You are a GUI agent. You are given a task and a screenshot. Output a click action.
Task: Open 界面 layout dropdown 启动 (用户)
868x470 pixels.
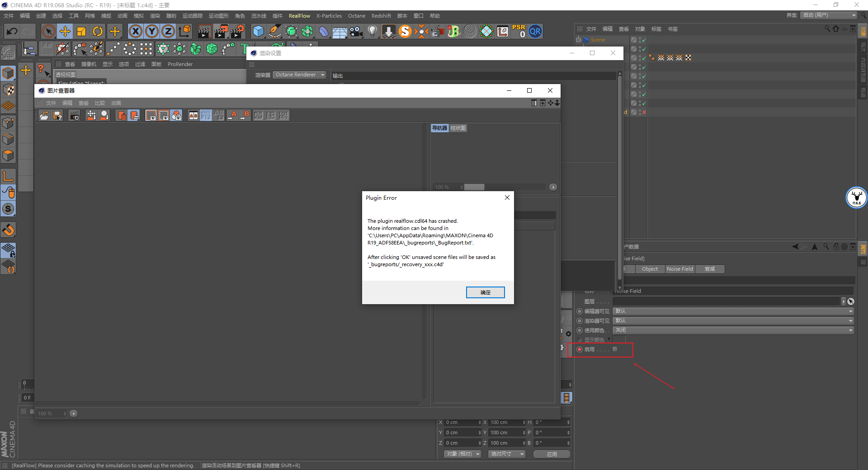point(829,15)
